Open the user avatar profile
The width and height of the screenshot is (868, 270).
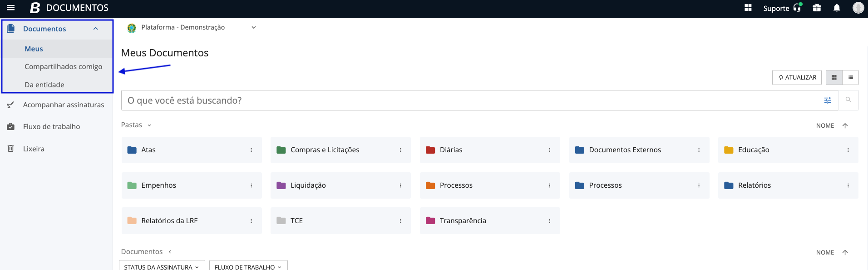[x=858, y=8]
